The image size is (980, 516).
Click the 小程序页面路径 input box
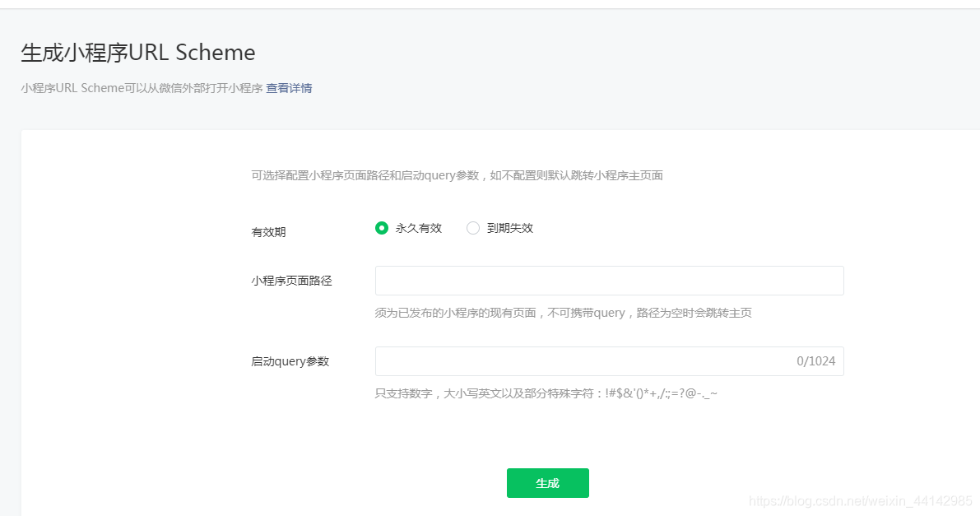(609, 280)
